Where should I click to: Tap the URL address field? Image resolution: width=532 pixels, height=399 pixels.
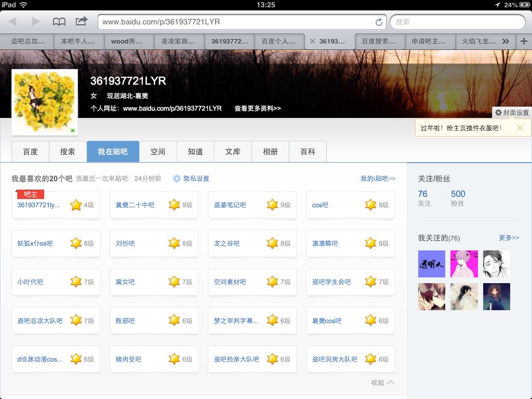(242, 22)
